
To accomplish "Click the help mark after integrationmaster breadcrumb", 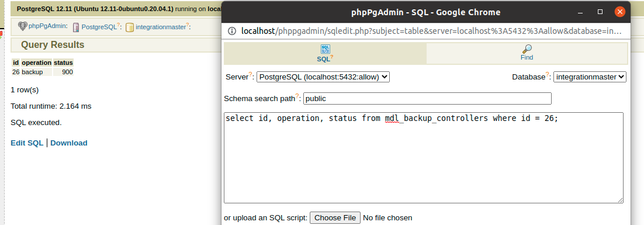I will pos(188,25).
